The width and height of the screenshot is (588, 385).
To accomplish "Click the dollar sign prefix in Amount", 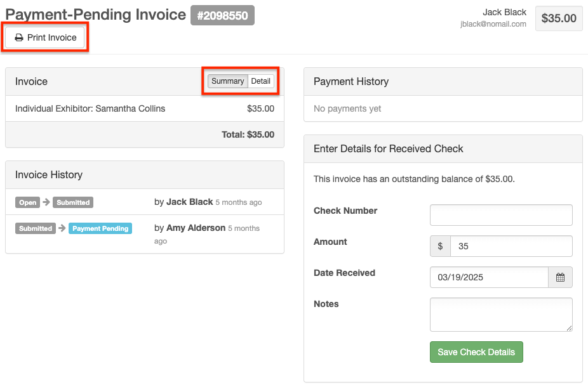I will tap(440, 246).
